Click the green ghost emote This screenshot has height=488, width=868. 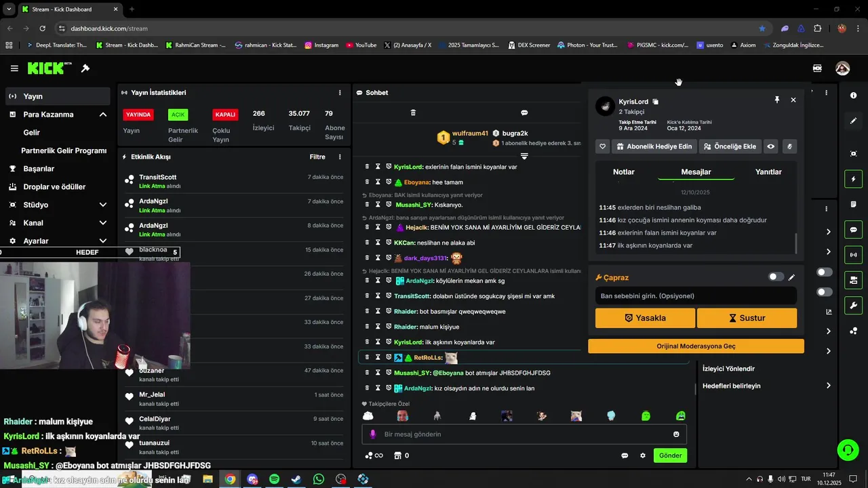tap(646, 415)
